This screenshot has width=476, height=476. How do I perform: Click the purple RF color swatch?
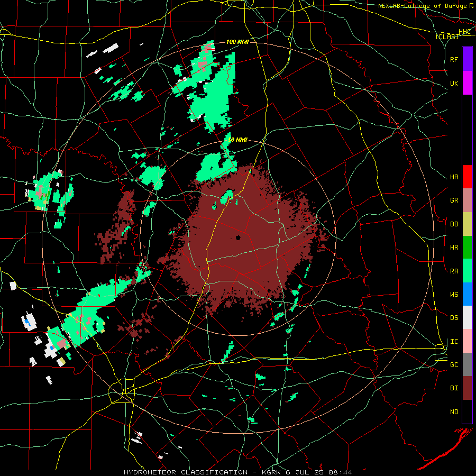pos(467,59)
